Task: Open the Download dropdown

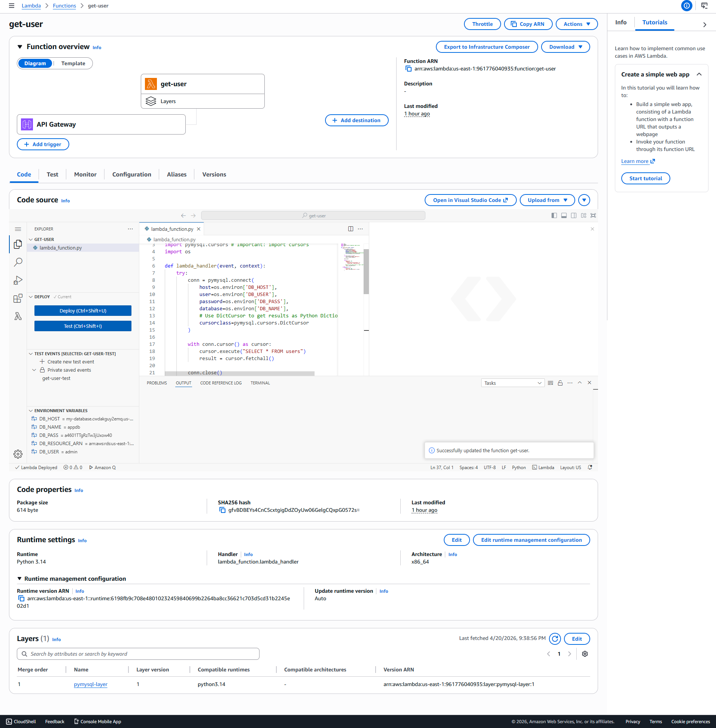Action: click(x=565, y=47)
